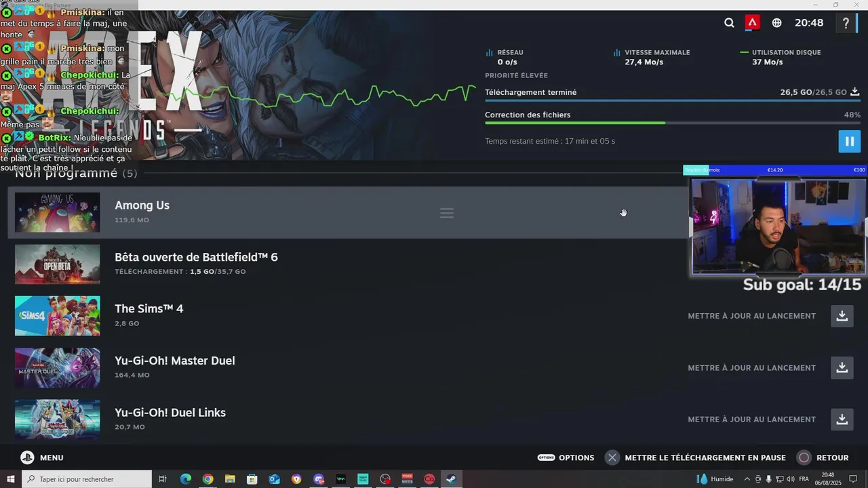The width and height of the screenshot is (868, 488).
Task: Focus the Taper ici pour rechercher box
Action: click(87, 479)
